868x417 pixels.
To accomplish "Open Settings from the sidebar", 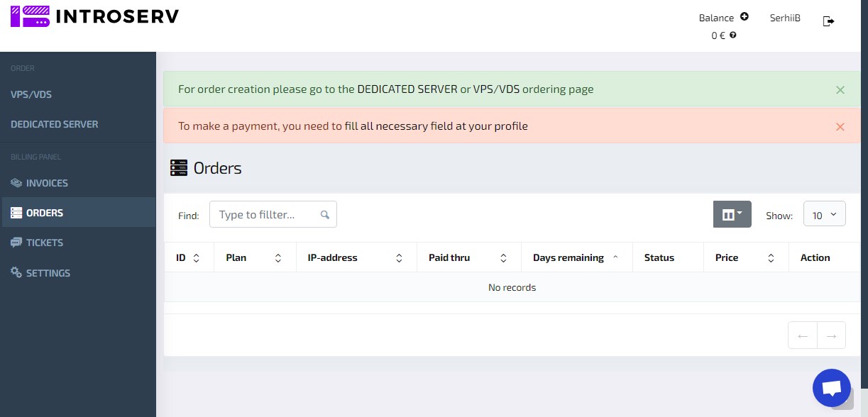I will (x=48, y=273).
